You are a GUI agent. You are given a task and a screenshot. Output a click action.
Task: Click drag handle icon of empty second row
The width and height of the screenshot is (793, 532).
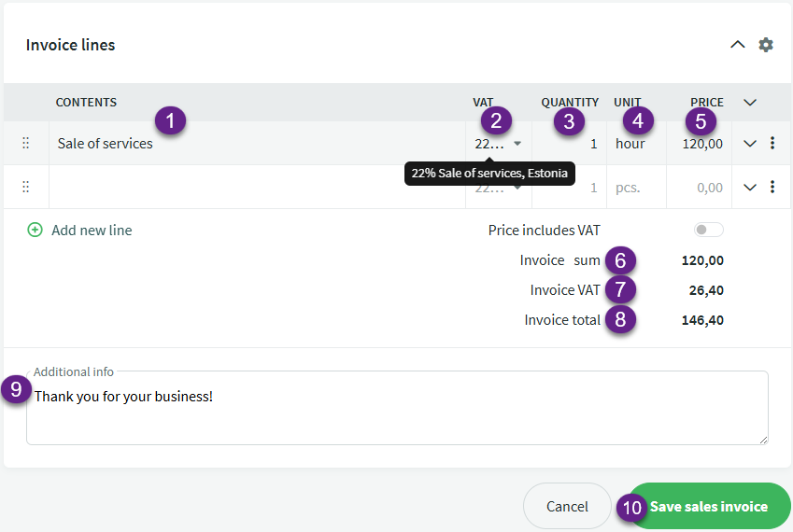26,187
